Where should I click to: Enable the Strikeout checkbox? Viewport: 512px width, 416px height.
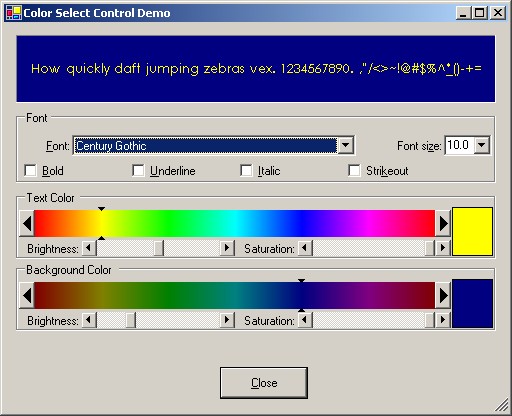(354, 171)
